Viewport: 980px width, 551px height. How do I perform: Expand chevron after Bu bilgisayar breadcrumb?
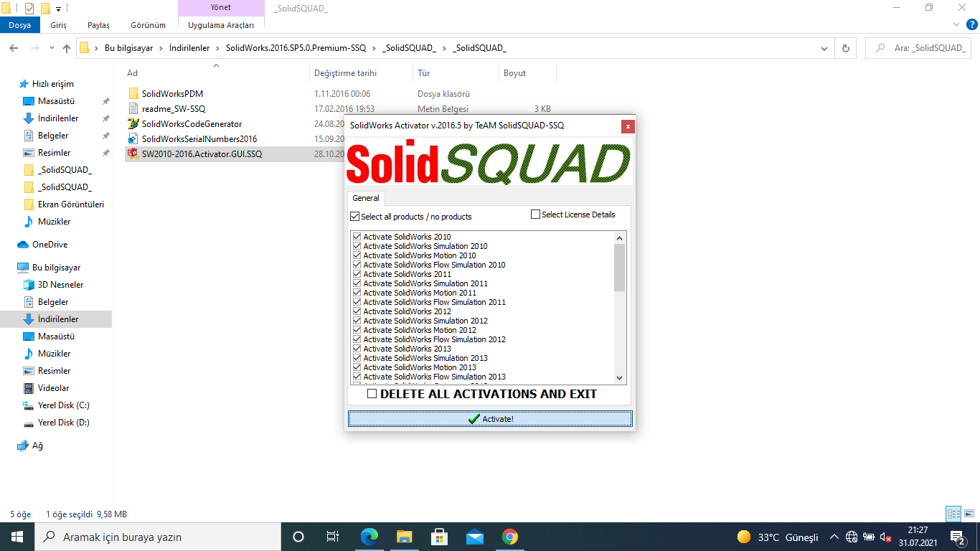[162, 48]
